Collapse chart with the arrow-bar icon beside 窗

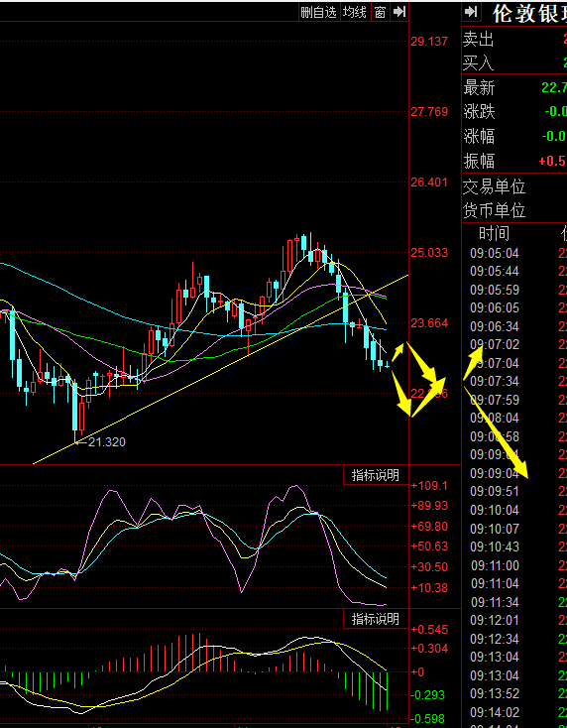[x=399, y=13]
